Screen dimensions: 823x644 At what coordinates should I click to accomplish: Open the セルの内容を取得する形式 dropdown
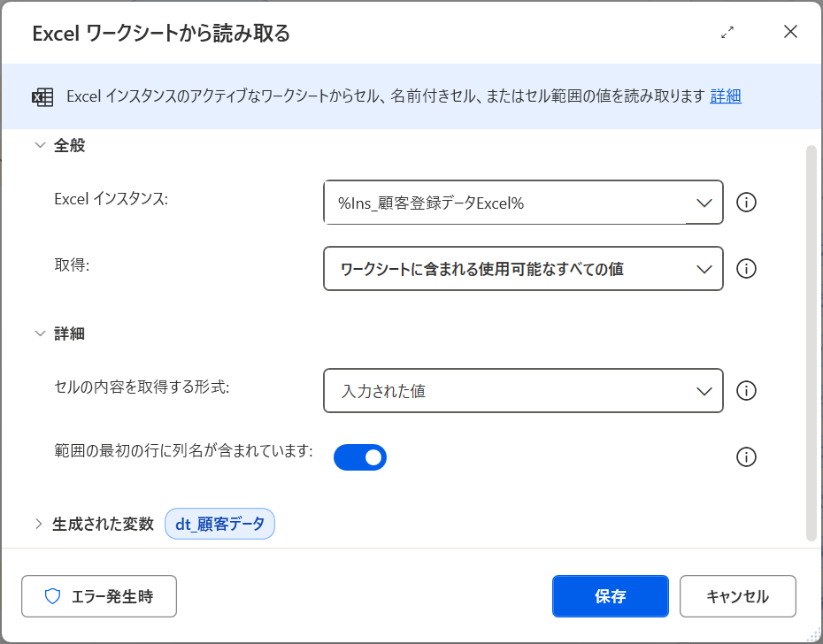click(x=523, y=391)
